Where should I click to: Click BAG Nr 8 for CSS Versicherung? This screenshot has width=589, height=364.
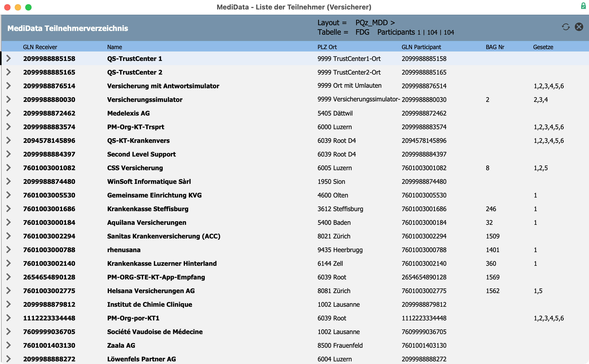tap(488, 168)
